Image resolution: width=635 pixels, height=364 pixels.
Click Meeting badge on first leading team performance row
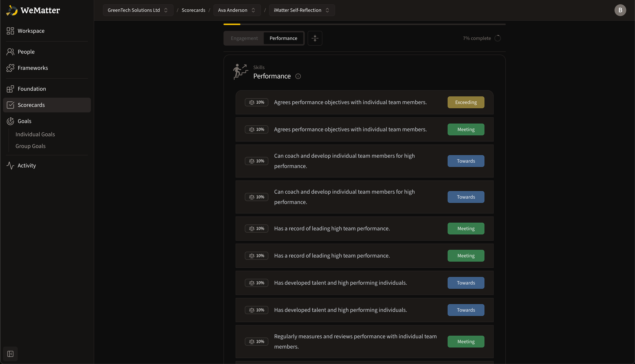pos(466,229)
